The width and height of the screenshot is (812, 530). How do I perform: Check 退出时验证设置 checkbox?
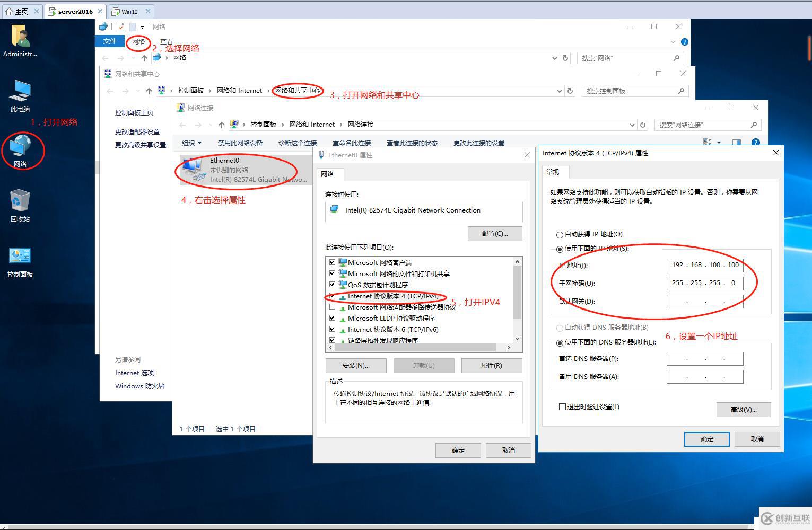tap(562, 407)
